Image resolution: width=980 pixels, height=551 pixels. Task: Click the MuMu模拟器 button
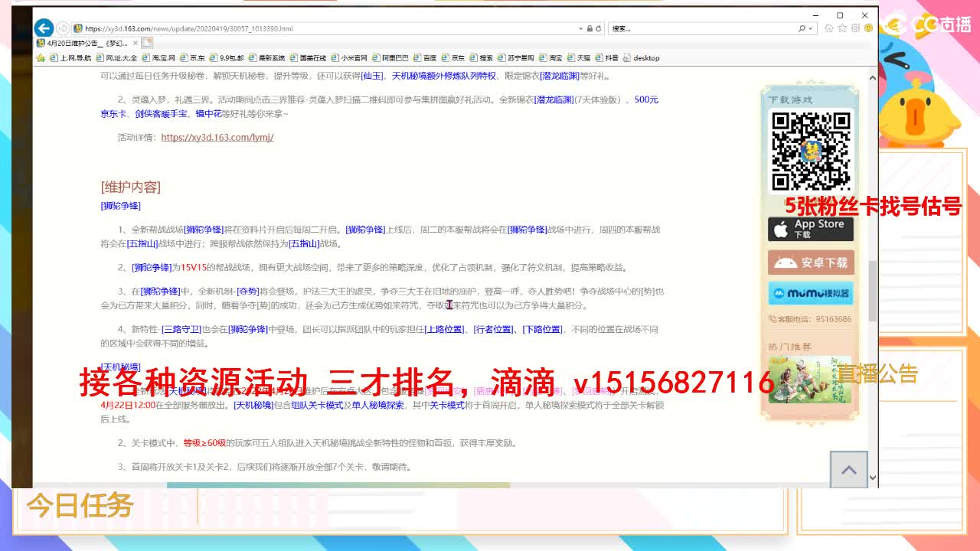[810, 293]
